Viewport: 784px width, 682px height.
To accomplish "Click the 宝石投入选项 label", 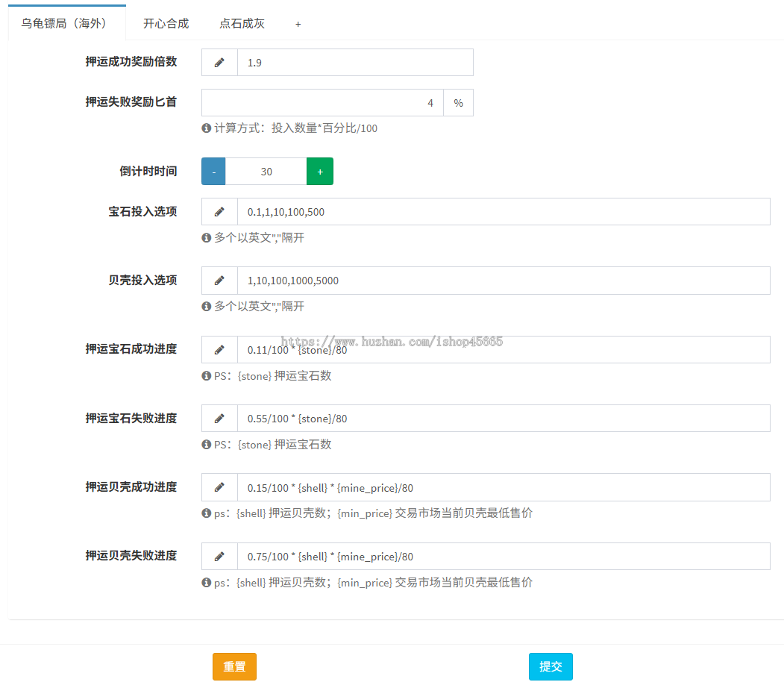I will click(x=142, y=211).
